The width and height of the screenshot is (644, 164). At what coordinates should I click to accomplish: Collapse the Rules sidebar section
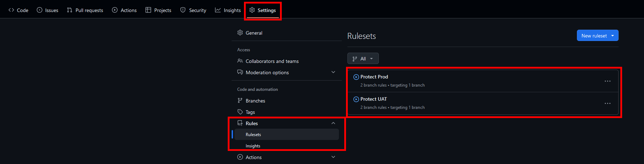click(333, 123)
